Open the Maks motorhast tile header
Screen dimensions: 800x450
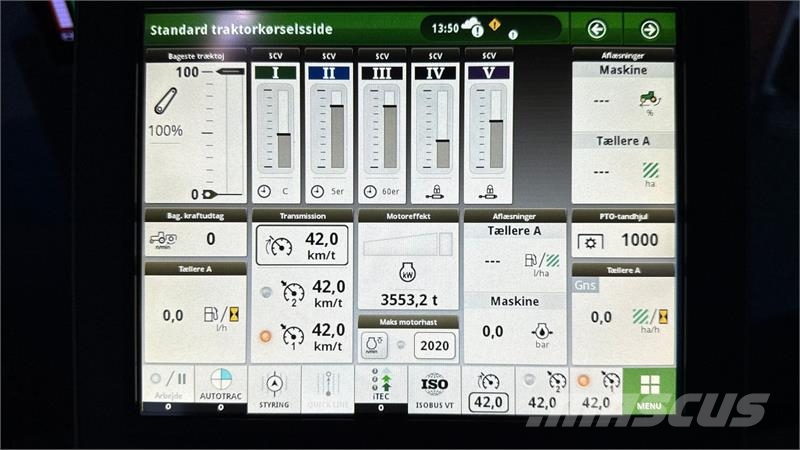coord(408,322)
